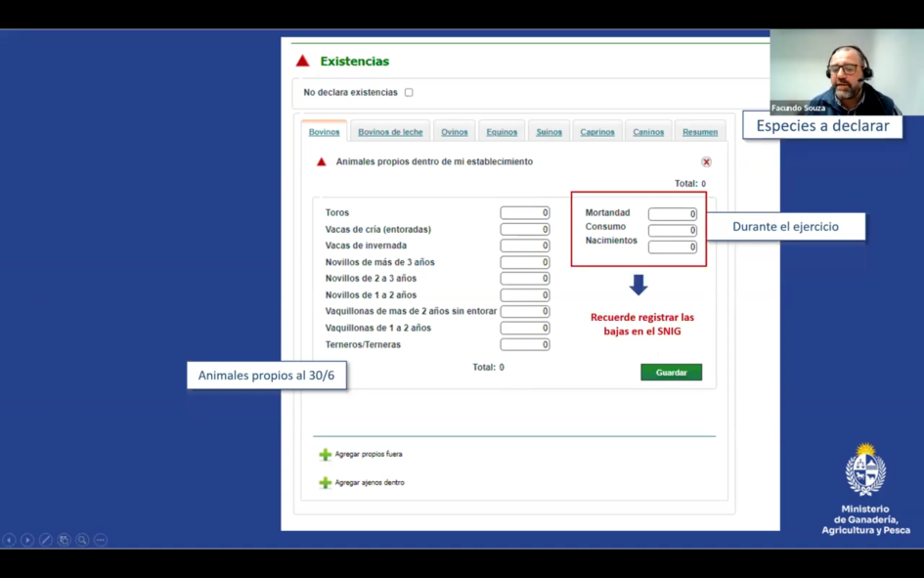Screen dimensions: 924x578
Task: Select the Ovinos tab
Action: [455, 132]
